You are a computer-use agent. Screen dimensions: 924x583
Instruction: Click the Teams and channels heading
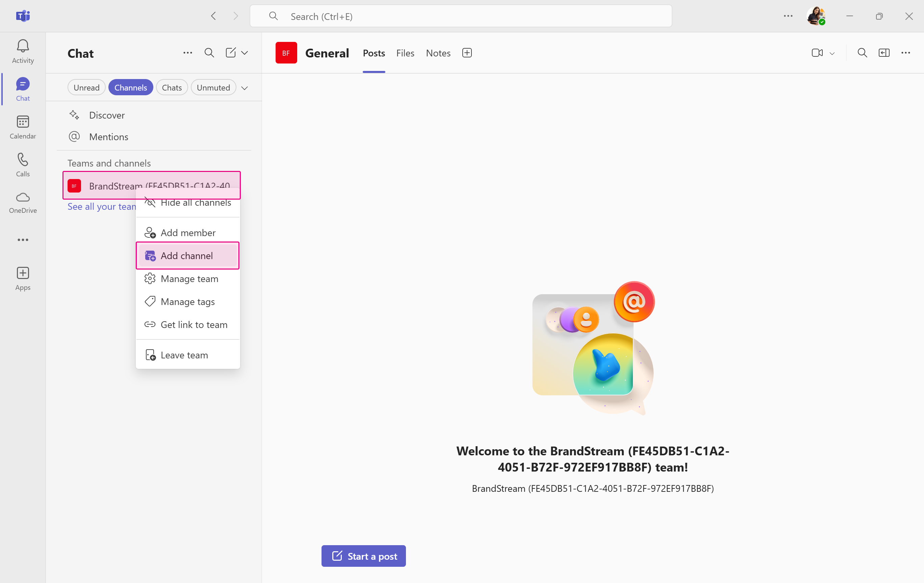109,163
